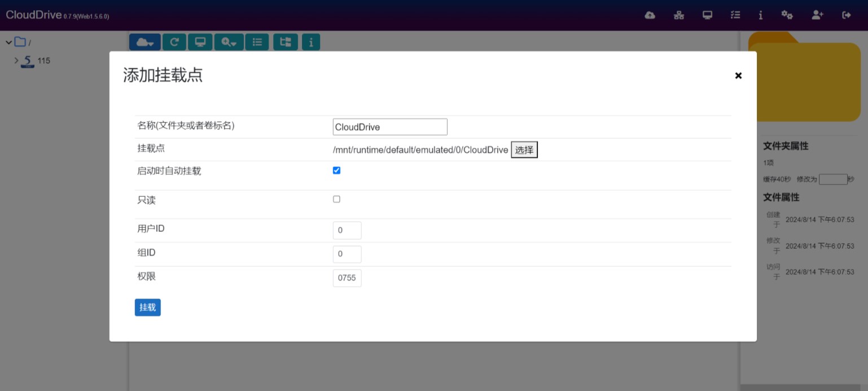Viewport: 868px width, 391px height.
Task: Enable the 只读 read-only checkbox
Action: (337, 199)
